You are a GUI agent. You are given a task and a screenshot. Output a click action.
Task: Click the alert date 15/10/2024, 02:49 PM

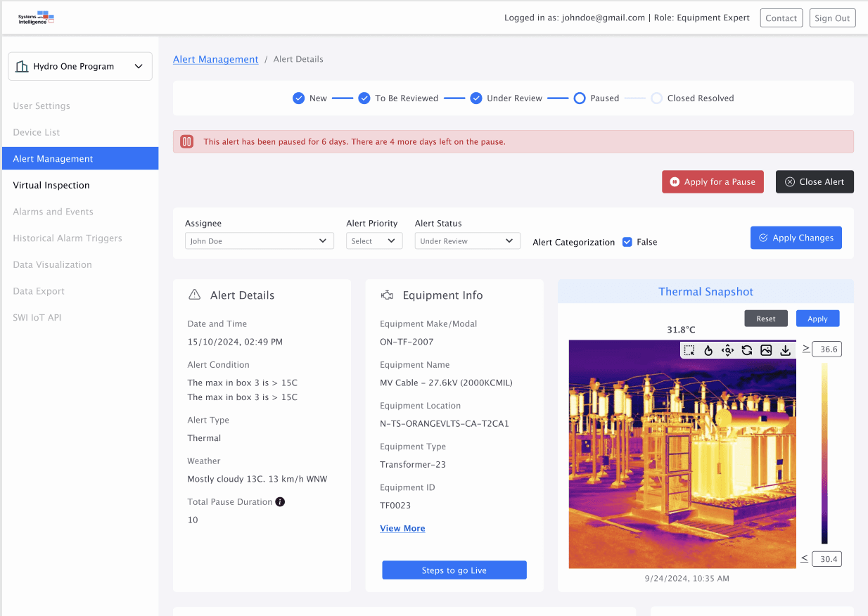pos(235,342)
